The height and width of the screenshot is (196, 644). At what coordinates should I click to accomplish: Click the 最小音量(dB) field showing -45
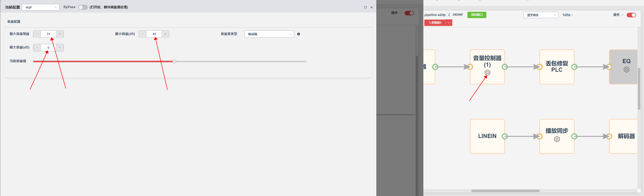tap(154, 34)
